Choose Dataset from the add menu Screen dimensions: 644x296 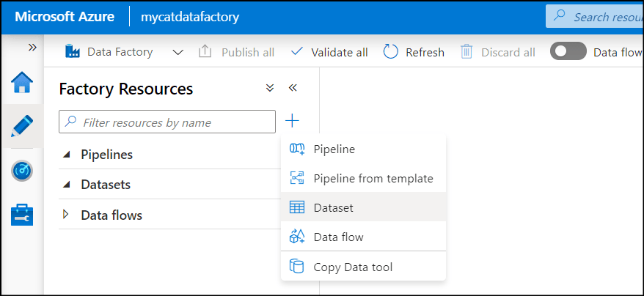tap(363, 207)
